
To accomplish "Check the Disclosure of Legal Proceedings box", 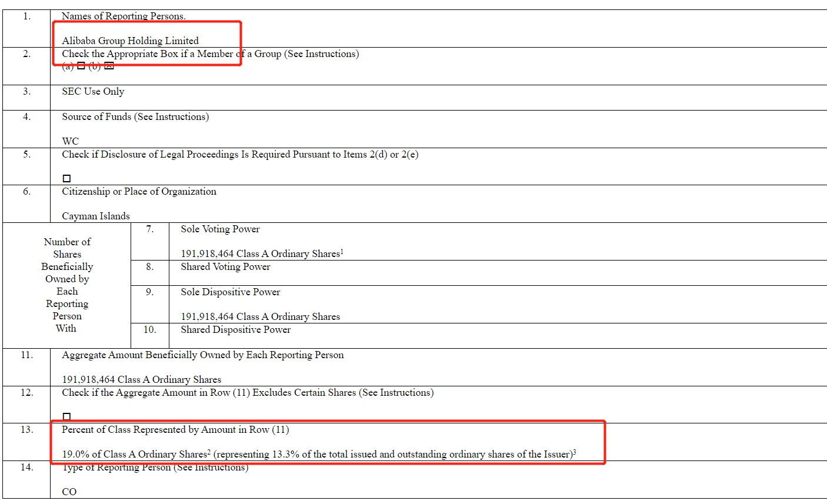I will click(66, 178).
